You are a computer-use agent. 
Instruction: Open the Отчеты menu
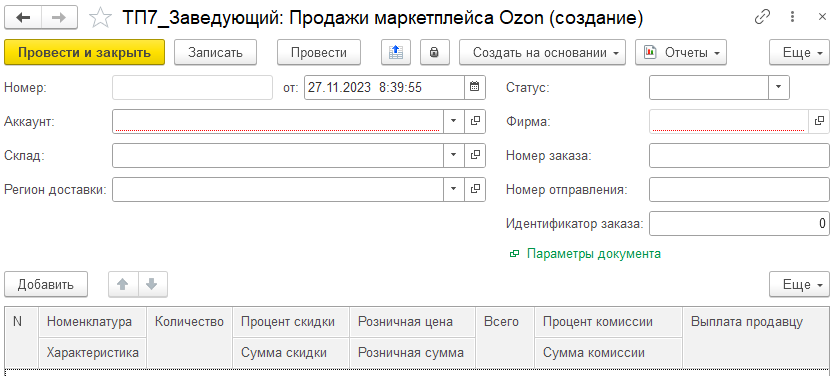pos(681,52)
